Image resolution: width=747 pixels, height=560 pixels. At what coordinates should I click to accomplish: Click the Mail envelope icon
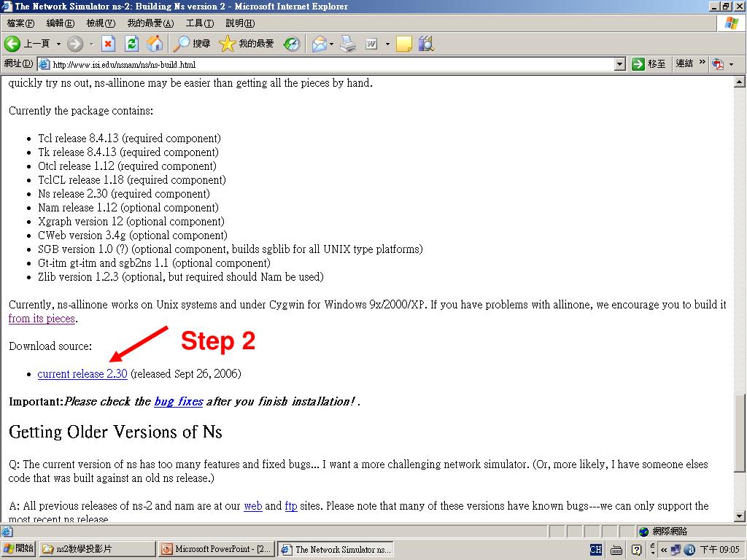(x=320, y=44)
